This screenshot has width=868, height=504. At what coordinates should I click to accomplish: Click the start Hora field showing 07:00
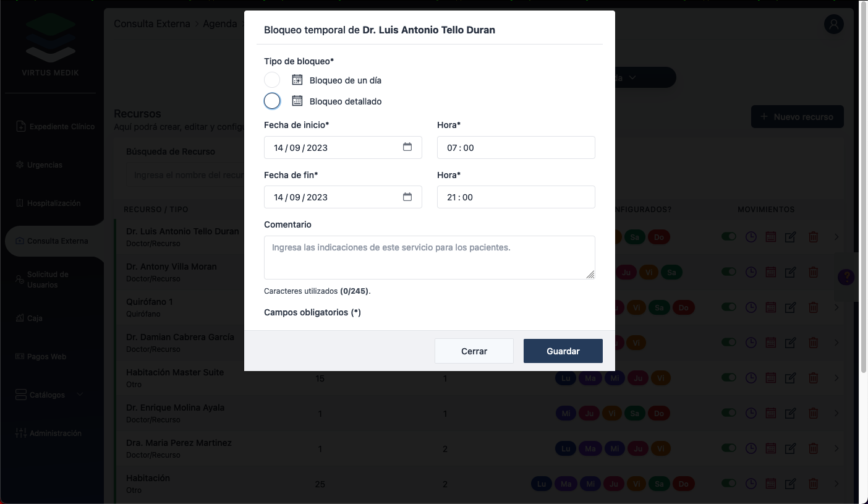(x=516, y=148)
